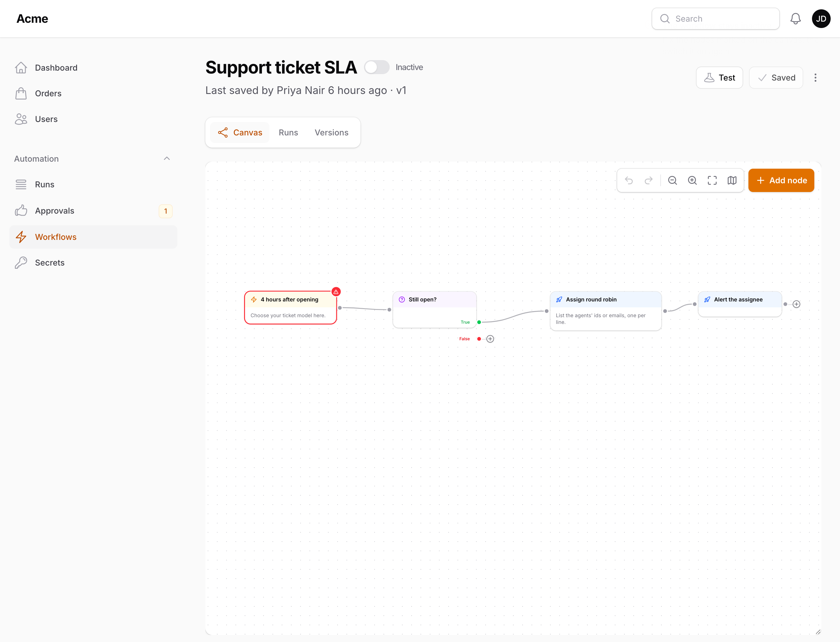This screenshot has width=840, height=642.
Task: Zoom in the canvas
Action: [x=692, y=180]
